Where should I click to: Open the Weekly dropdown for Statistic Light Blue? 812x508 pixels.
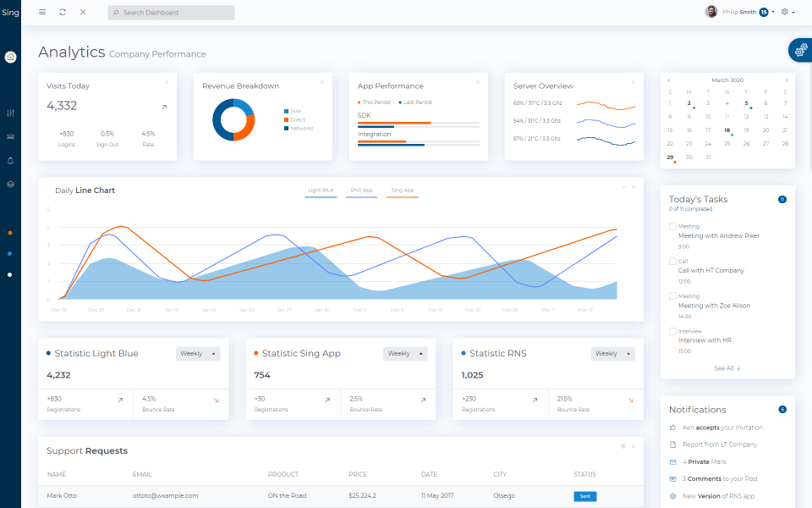click(198, 354)
